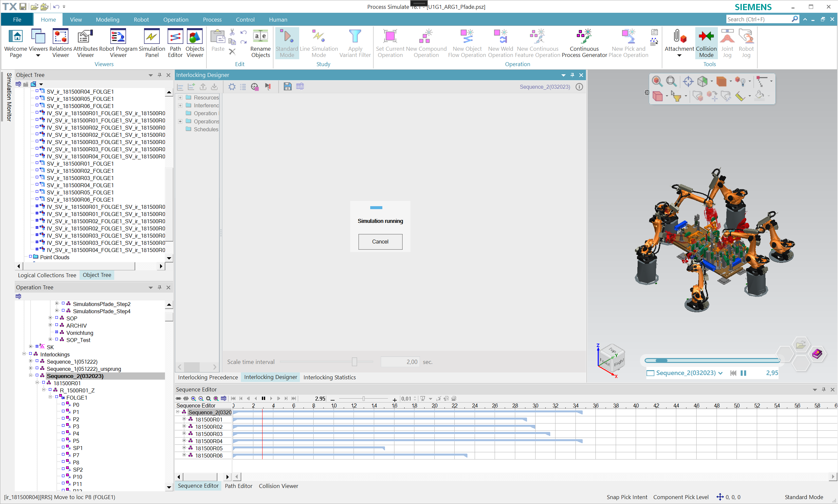Screen dimensions: 838x504
Task: Click the info icon beside Sequence_2(032023)
Action: tap(579, 87)
